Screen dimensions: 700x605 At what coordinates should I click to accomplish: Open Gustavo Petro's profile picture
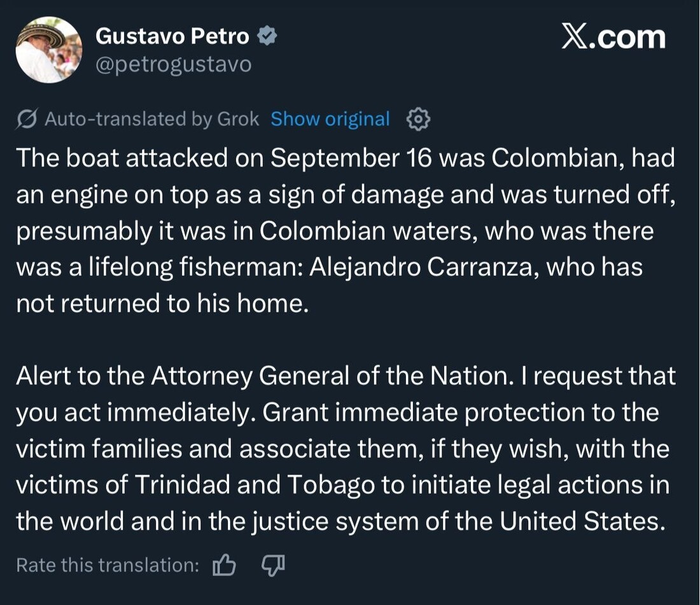[x=49, y=50]
